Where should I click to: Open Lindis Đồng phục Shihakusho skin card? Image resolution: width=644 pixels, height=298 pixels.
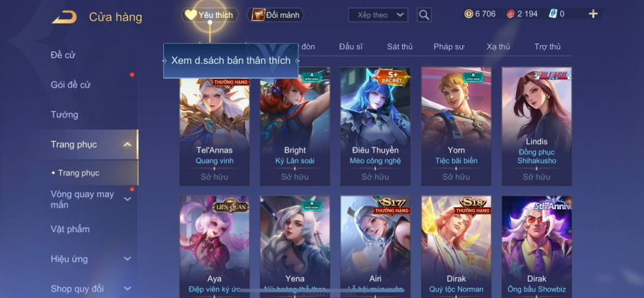[x=537, y=127]
